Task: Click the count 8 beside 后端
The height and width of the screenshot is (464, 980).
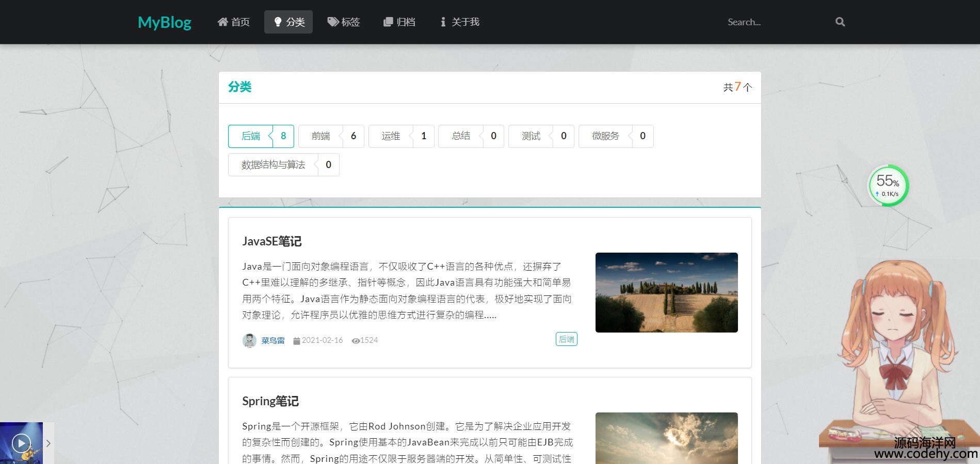Action: click(283, 136)
